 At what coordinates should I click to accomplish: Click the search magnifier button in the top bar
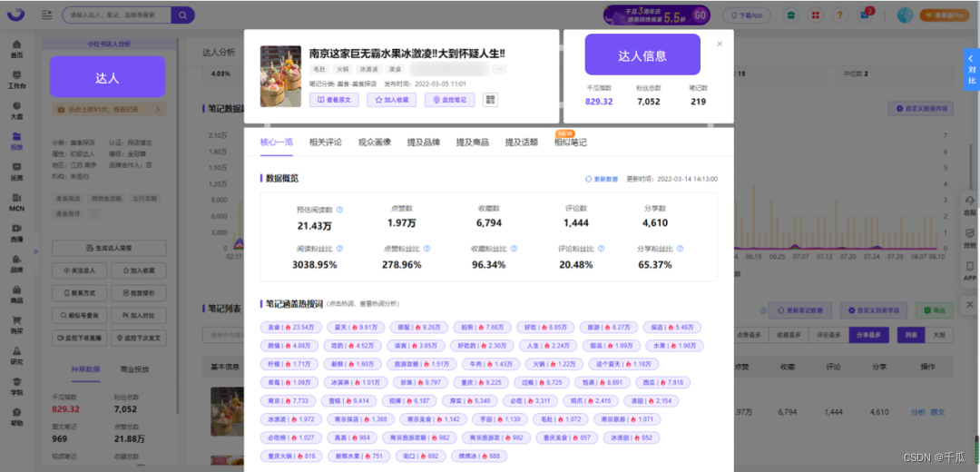(x=182, y=14)
